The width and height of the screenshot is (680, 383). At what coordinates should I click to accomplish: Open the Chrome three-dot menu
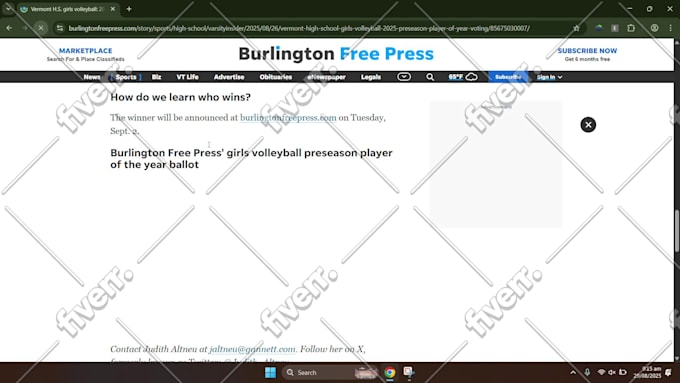click(x=670, y=28)
